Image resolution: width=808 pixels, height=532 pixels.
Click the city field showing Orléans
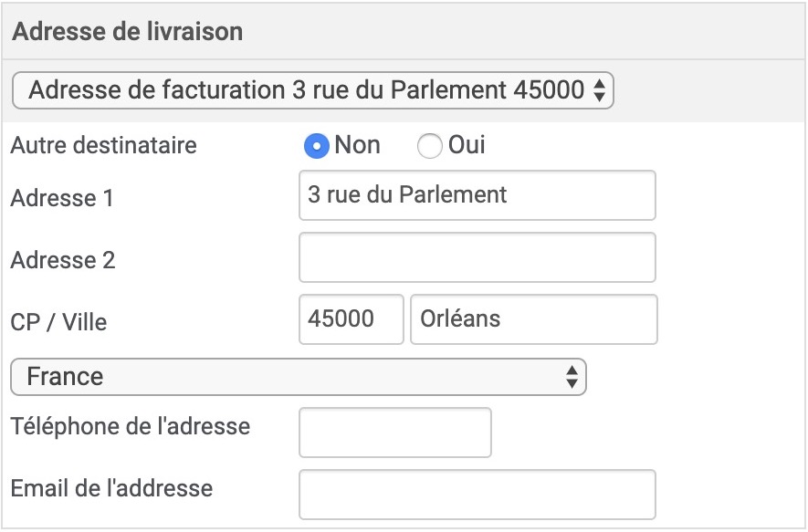[x=534, y=319]
